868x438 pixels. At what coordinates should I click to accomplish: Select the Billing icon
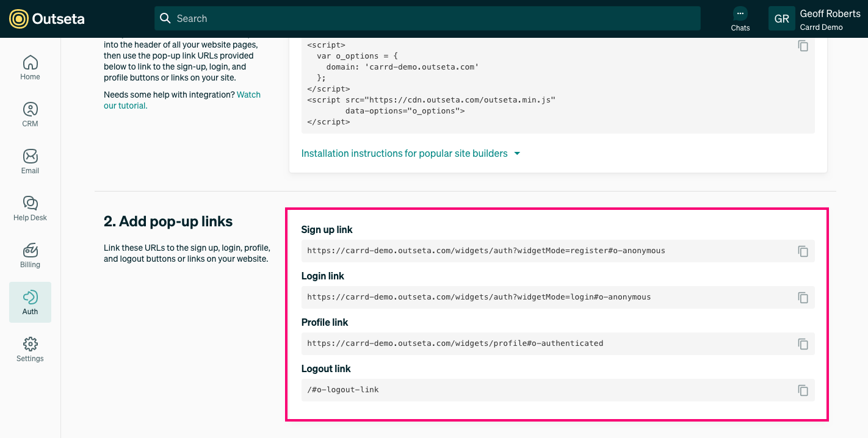(x=30, y=255)
